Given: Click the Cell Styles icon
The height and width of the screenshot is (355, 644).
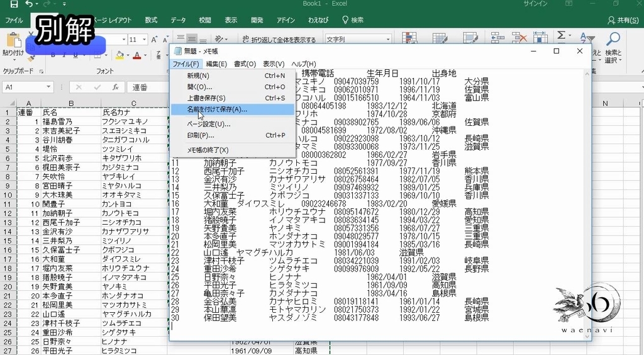Looking at the screenshot, I should 470,38.
